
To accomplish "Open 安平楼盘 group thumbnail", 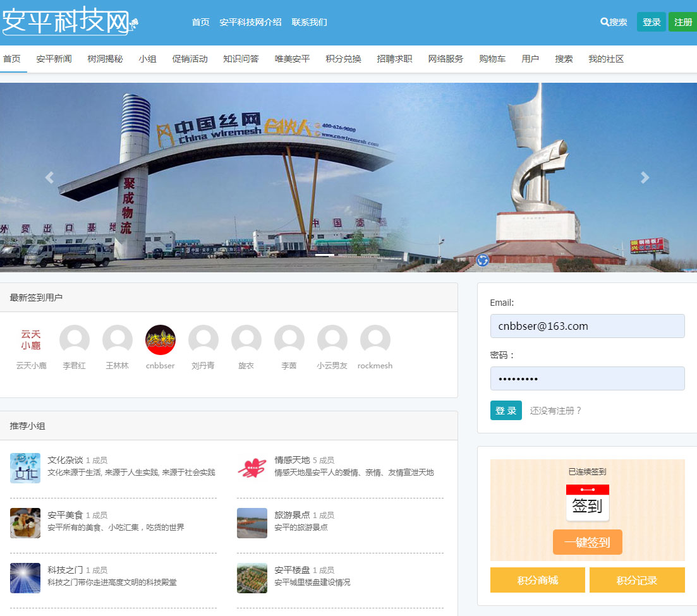I will click(x=252, y=578).
